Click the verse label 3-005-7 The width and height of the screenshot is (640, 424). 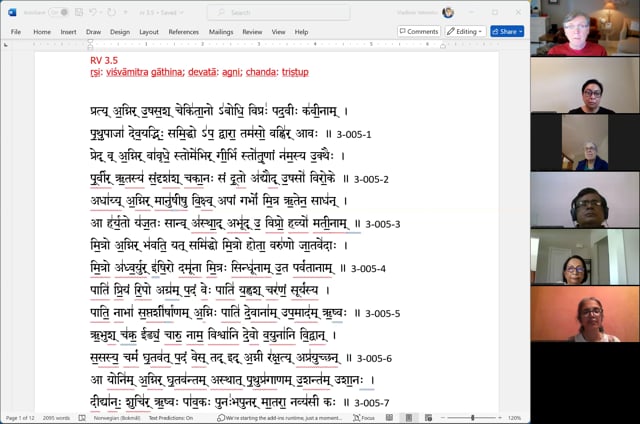pos(371,403)
